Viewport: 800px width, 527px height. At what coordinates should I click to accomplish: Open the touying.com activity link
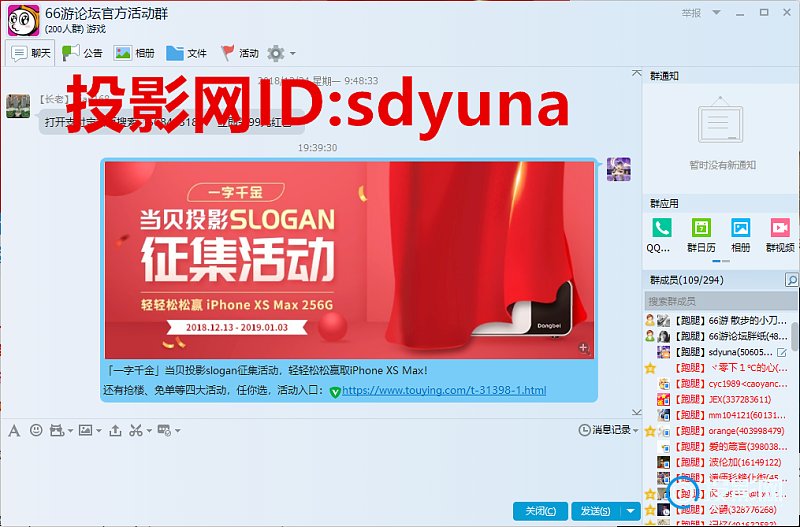[x=444, y=390]
